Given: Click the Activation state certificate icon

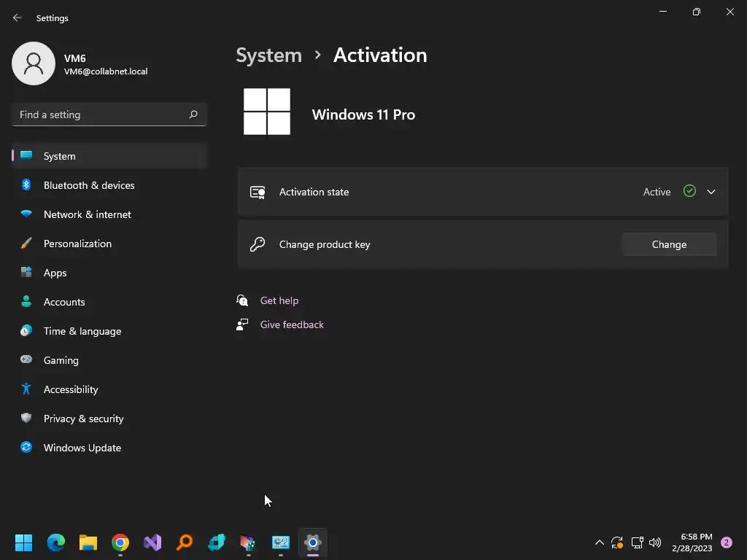Looking at the screenshot, I should coord(258,192).
